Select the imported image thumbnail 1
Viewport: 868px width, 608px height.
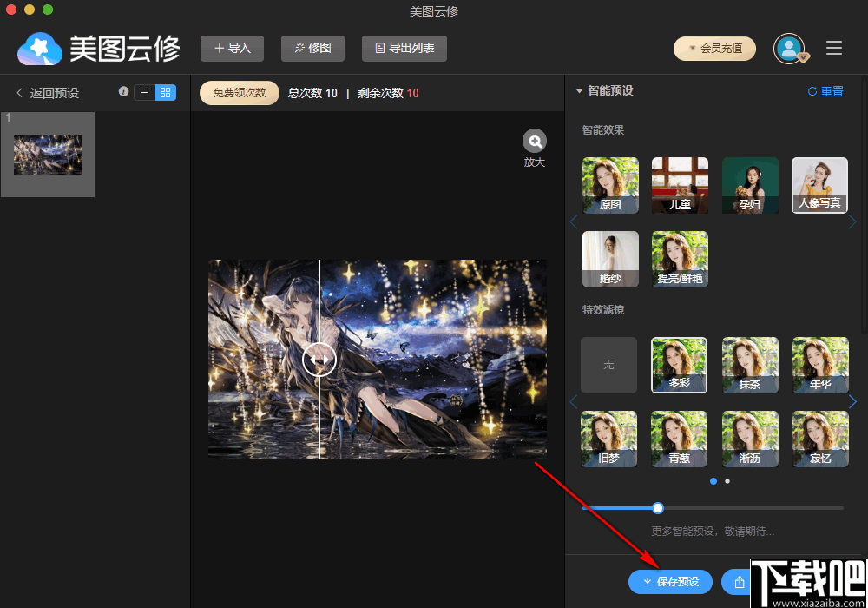(48, 155)
